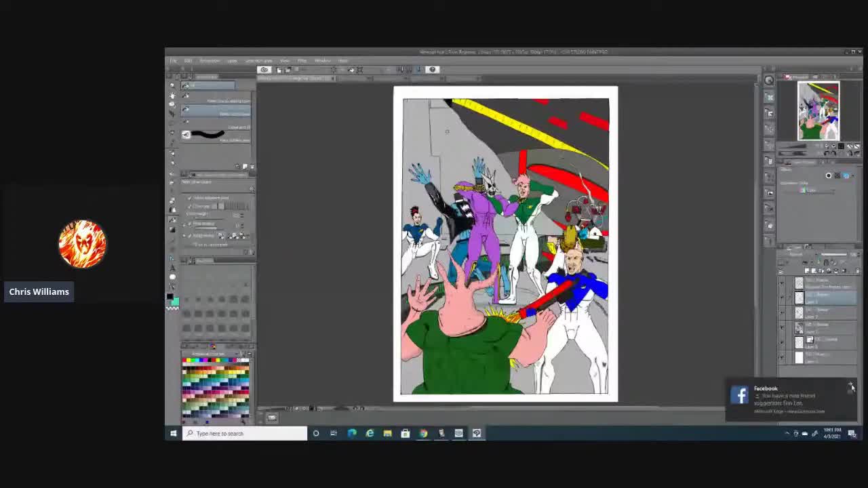Image resolution: width=868 pixels, height=488 pixels.
Task: Toggle visibility of the top layer
Action: coord(782,283)
